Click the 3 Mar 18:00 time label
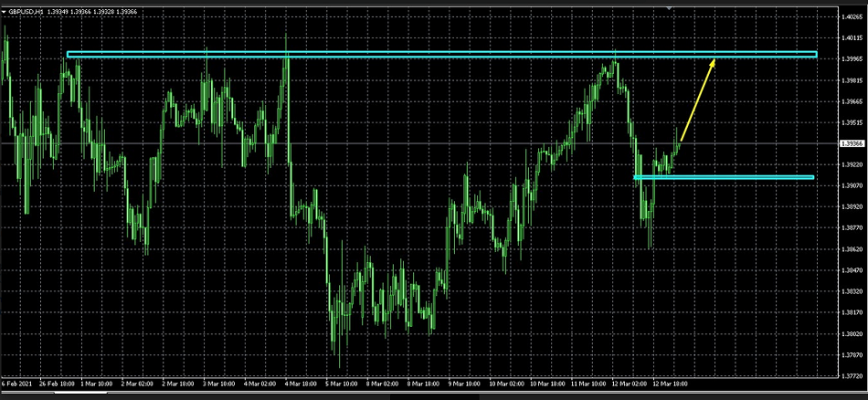The image size is (868, 400). [x=219, y=384]
